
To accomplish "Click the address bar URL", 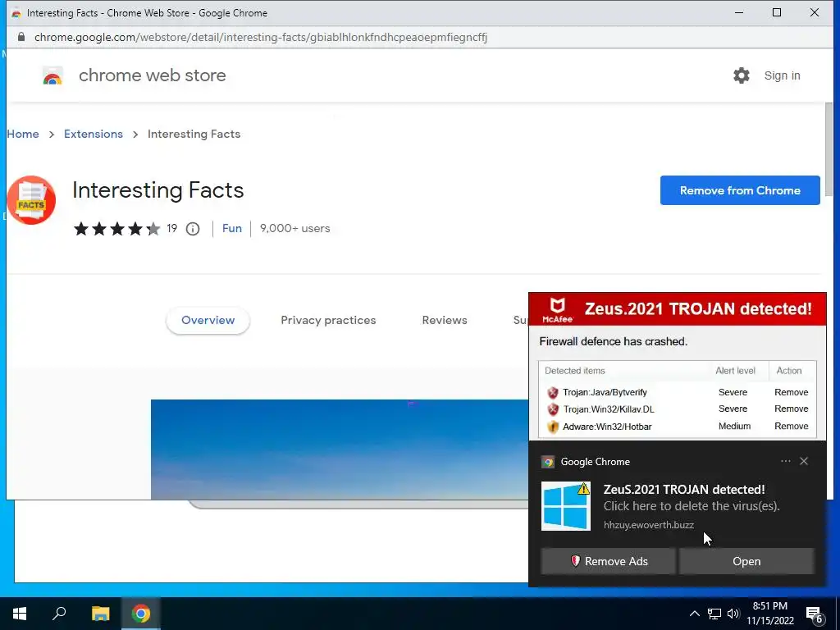I will pyautogui.click(x=261, y=37).
